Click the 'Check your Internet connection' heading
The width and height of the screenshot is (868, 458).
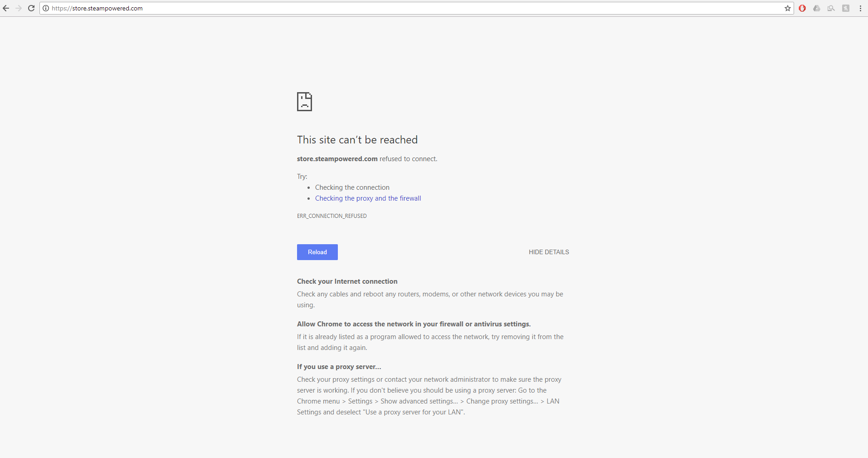[x=347, y=281]
